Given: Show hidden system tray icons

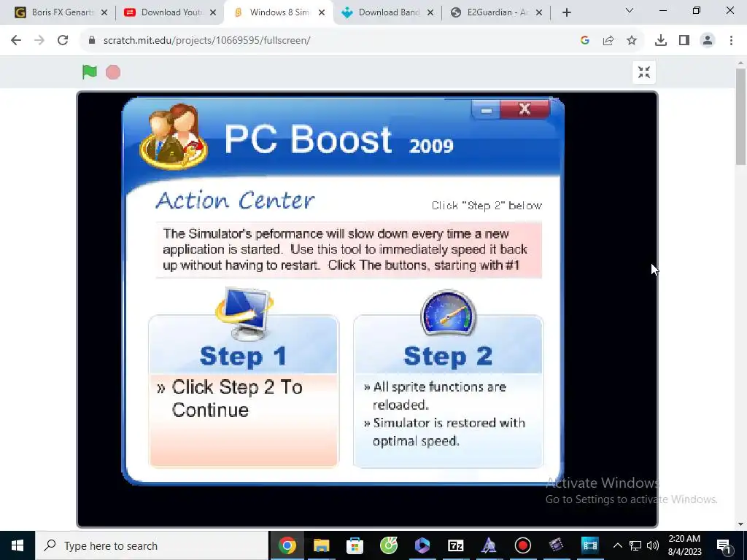Looking at the screenshot, I should coord(617,545).
